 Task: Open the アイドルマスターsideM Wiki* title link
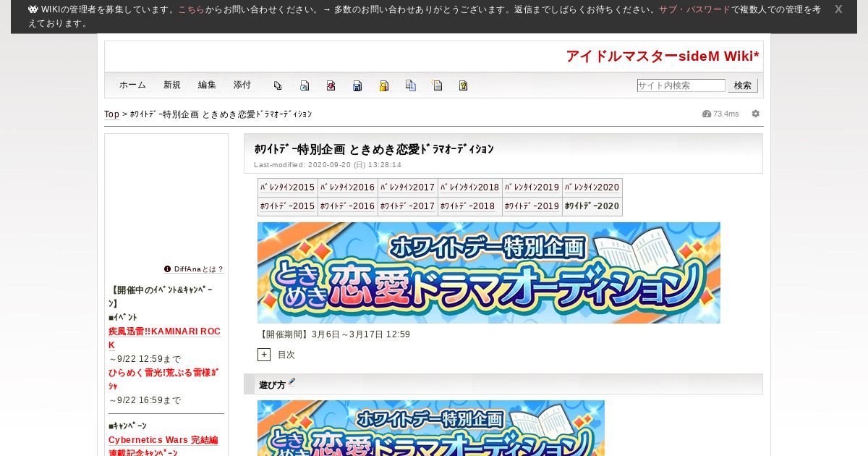point(663,56)
